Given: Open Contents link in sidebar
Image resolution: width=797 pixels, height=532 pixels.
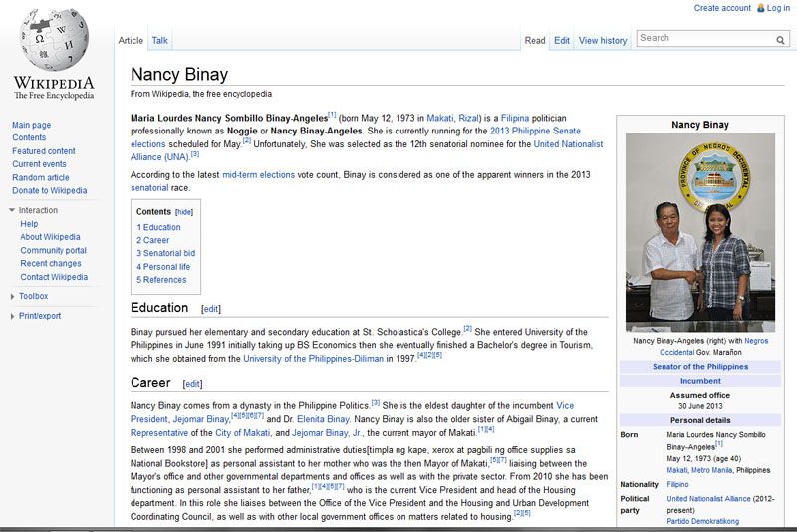Looking at the screenshot, I should (29, 137).
